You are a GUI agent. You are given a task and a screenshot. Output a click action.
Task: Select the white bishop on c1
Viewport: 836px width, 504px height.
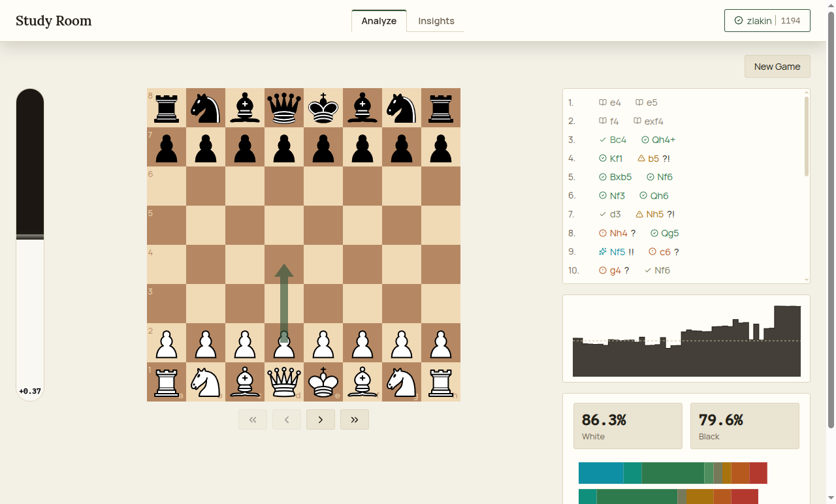[245, 382]
